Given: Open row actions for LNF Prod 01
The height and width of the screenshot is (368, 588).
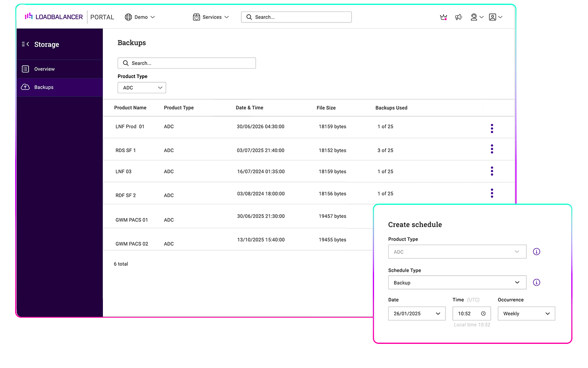Looking at the screenshot, I should (492, 128).
